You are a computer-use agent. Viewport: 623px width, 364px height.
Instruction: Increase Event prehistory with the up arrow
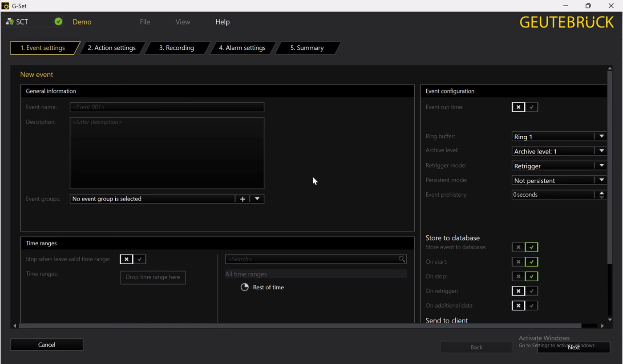point(602,193)
